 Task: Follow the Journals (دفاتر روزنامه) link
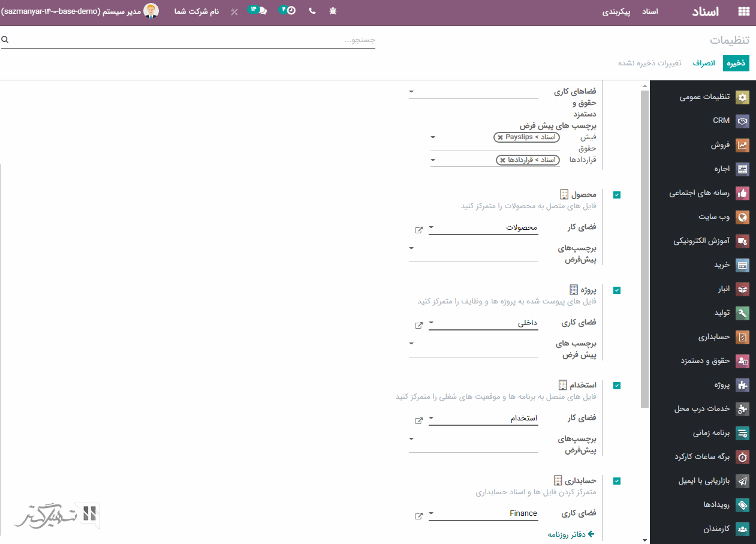coord(571,534)
